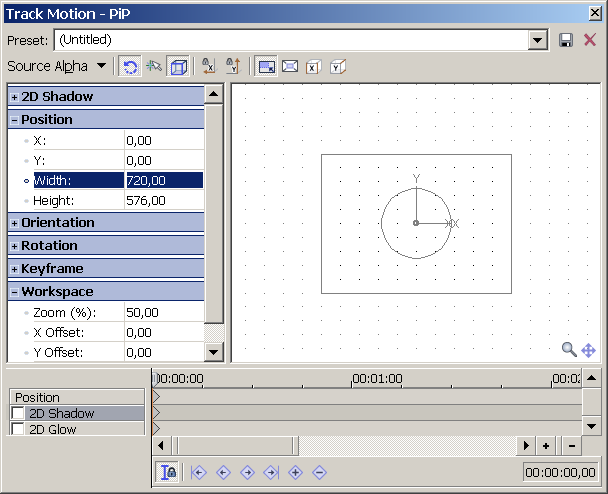
Task: Click the Delete Keyframe diamond-minus button
Action: (319, 472)
